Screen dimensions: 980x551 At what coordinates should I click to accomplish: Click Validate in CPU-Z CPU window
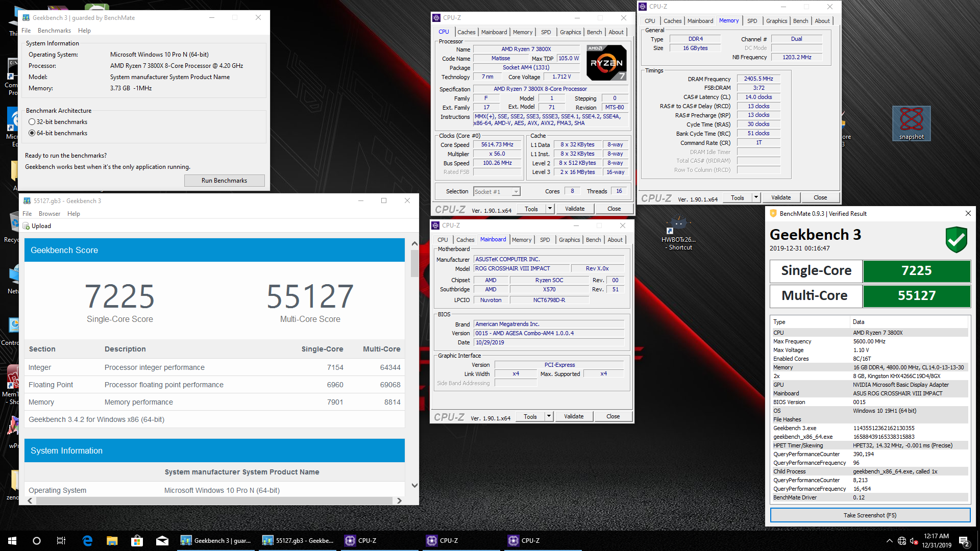[x=575, y=209]
